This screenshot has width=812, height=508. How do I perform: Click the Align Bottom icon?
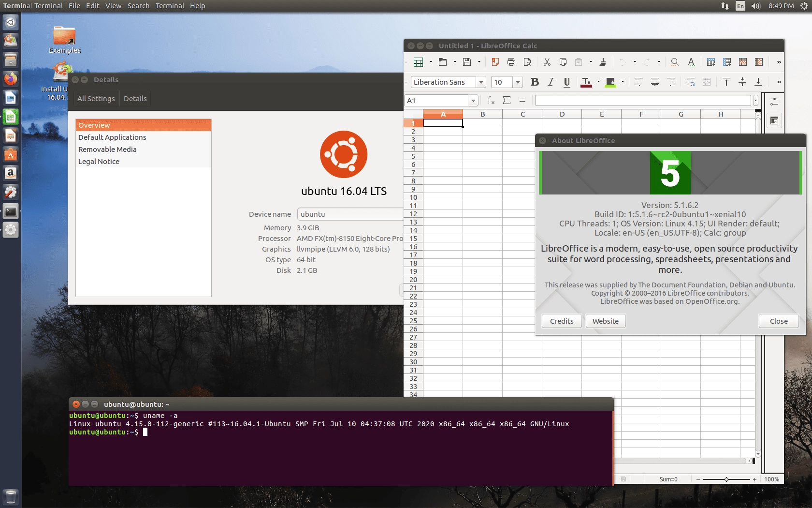758,82
